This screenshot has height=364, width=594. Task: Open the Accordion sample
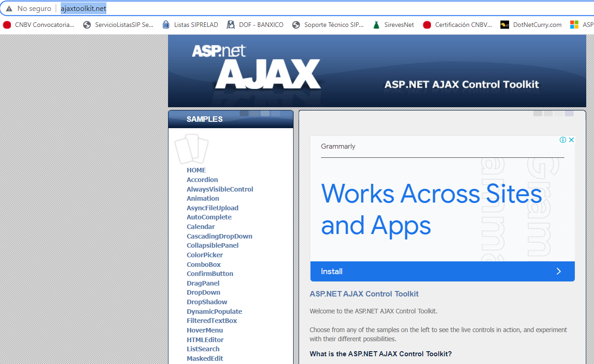pos(202,180)
